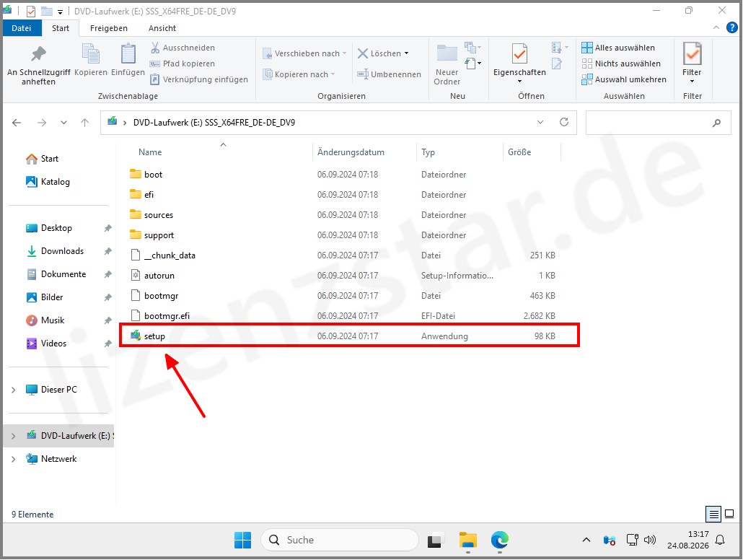743x560 pixels.
Task: Go up one folder level
Action: (85, 123)
